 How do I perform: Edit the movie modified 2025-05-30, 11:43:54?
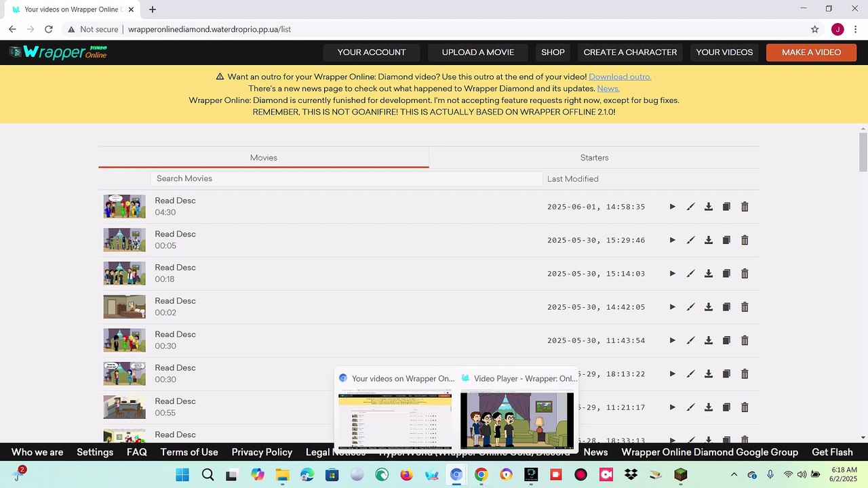click(x=690, y=340)
